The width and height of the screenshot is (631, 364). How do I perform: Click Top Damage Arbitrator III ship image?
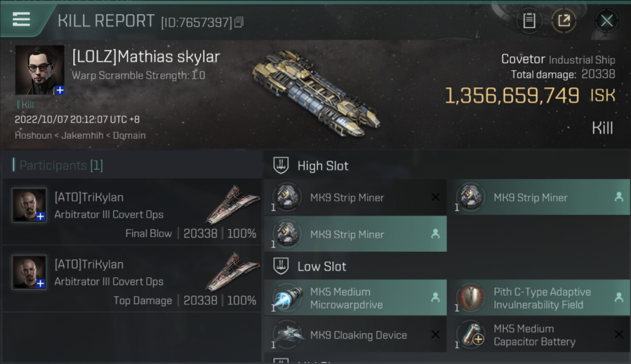233,272
